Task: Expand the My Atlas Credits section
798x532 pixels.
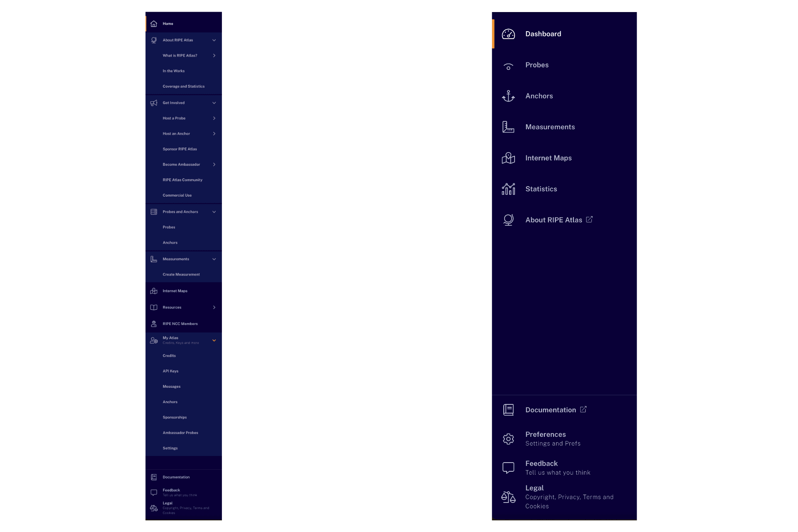Action: [x=214, y=340]
